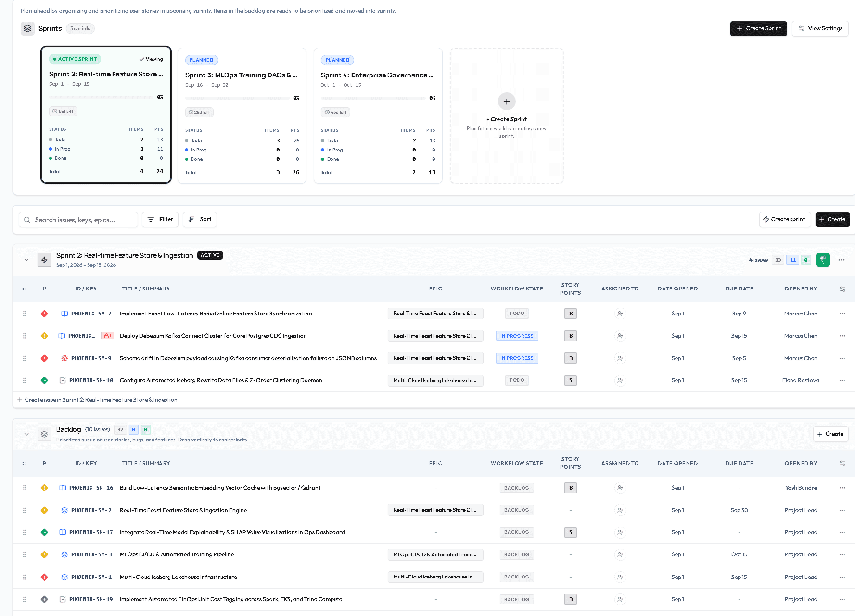
Task: Click the Create sprint button beside search
Action: tap(785, 219)
